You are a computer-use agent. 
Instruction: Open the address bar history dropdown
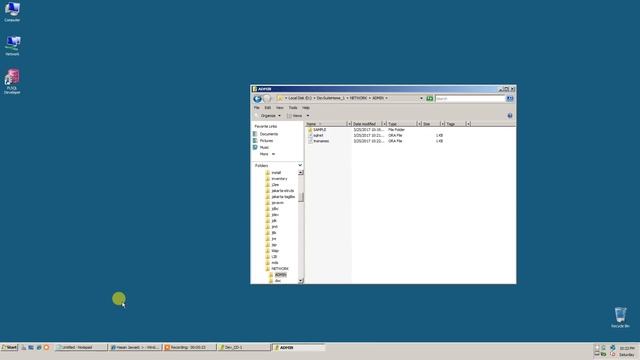click(x=421, y=98)
